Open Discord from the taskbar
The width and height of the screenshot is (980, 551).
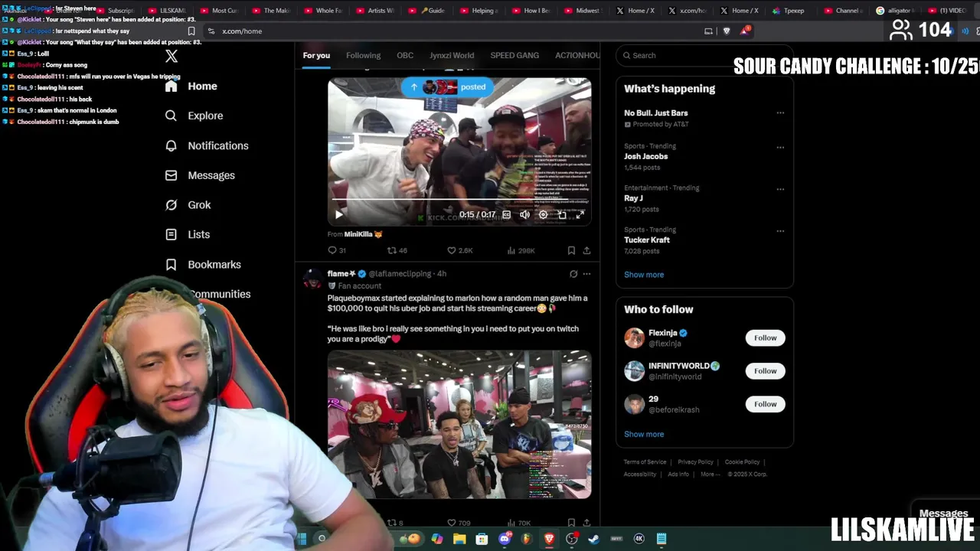coord(505,539)
